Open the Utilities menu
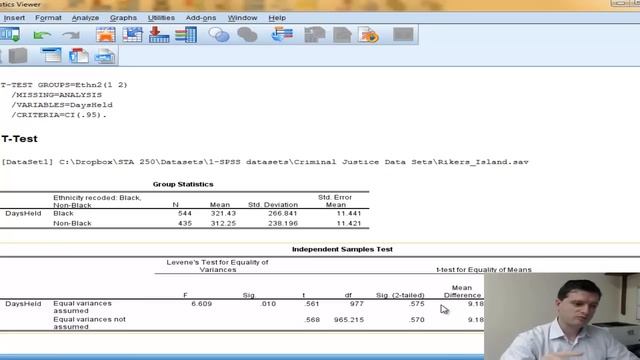This screenshot has width=640, height=360. (161, 18)
